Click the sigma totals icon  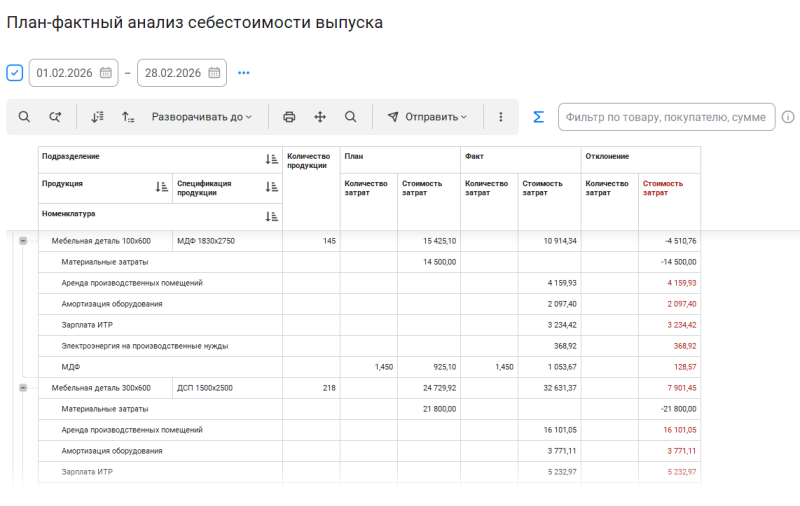[538, 117]
